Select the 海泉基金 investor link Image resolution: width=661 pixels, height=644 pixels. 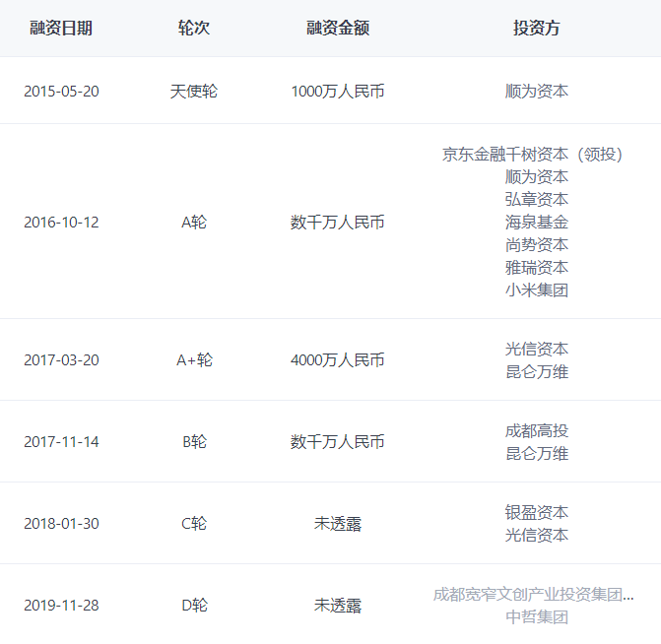(537, 222)
